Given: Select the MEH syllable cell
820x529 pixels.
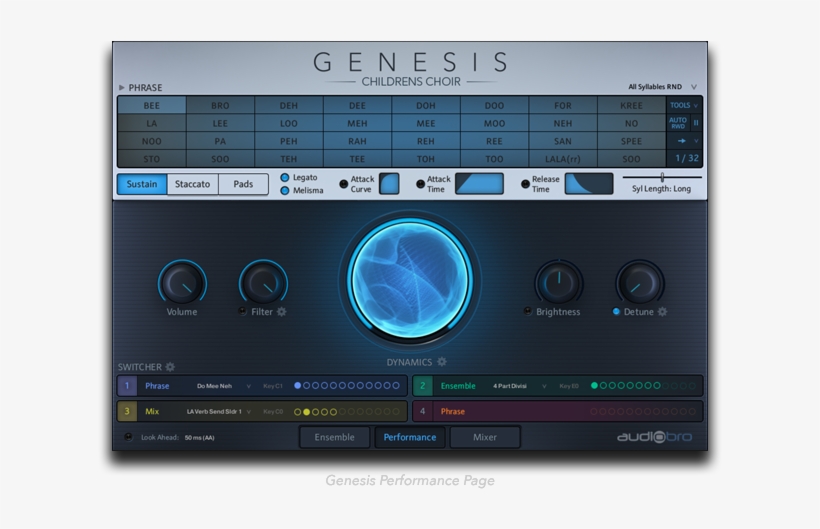Looking at the screenshot, I should click(357, 123).
